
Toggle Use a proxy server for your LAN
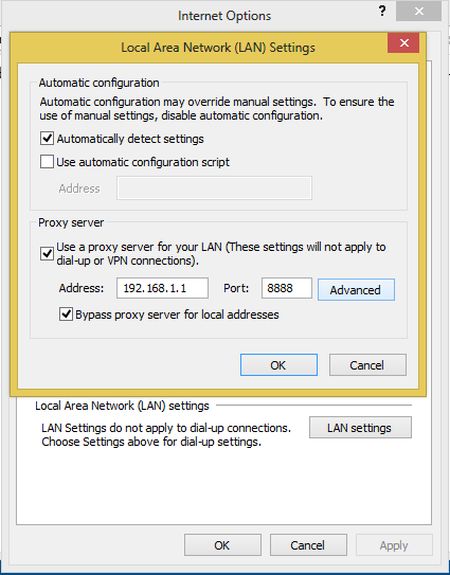pos(47,254)
